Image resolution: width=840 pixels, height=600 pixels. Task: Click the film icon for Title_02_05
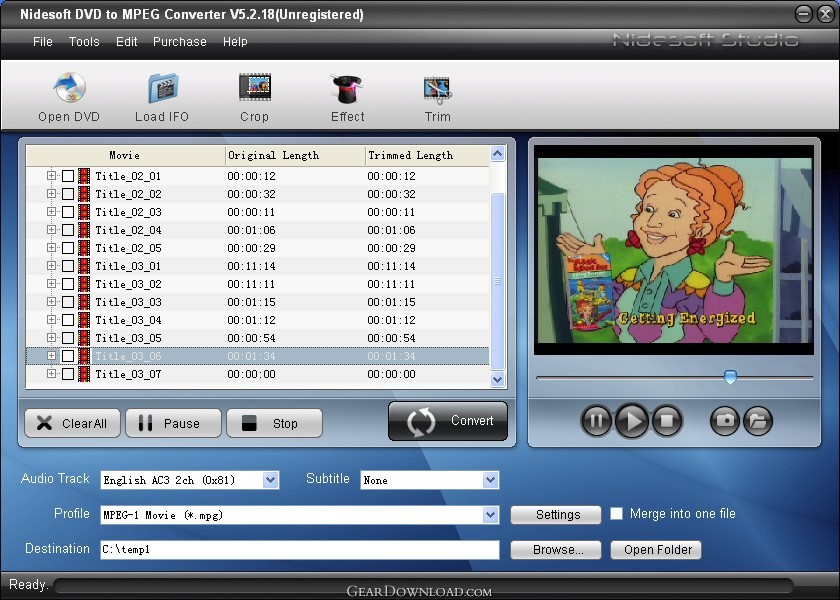[84, 248]
